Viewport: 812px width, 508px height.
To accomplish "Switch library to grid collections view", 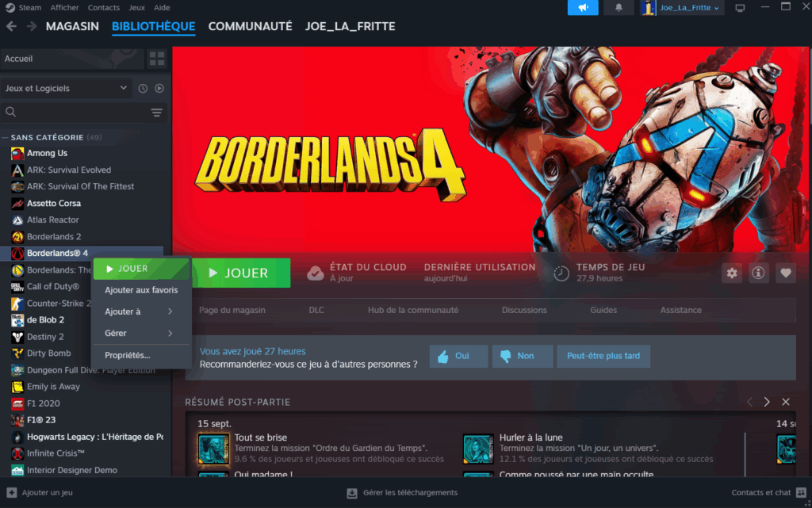I will coord(157,59).
